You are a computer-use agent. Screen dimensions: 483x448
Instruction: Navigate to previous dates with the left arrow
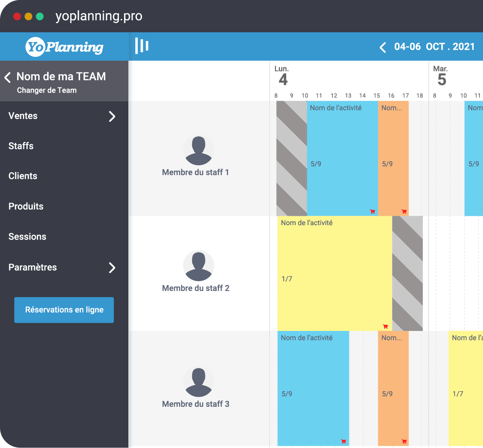[x=382, y=47]
